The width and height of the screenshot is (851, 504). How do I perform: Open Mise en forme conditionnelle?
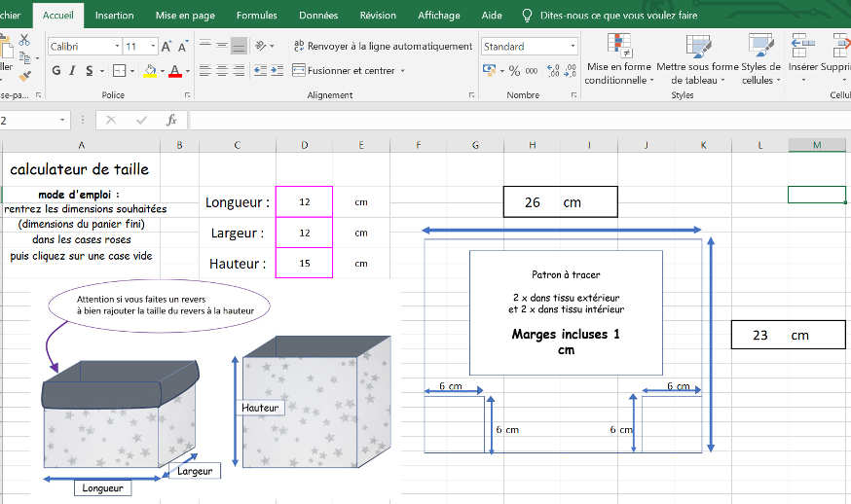pyautogui.click(x=619, y=60)
